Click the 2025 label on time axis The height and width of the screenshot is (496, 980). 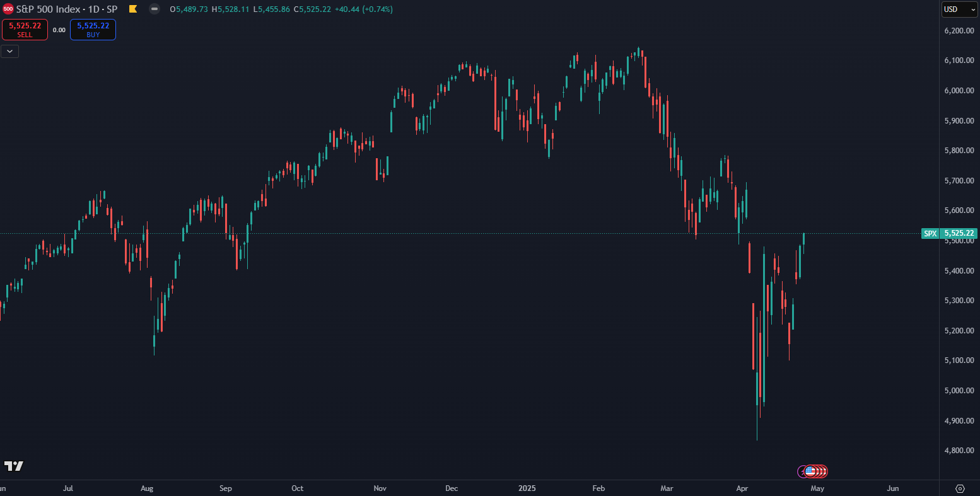pyautogui.click(x=527, y=488)
